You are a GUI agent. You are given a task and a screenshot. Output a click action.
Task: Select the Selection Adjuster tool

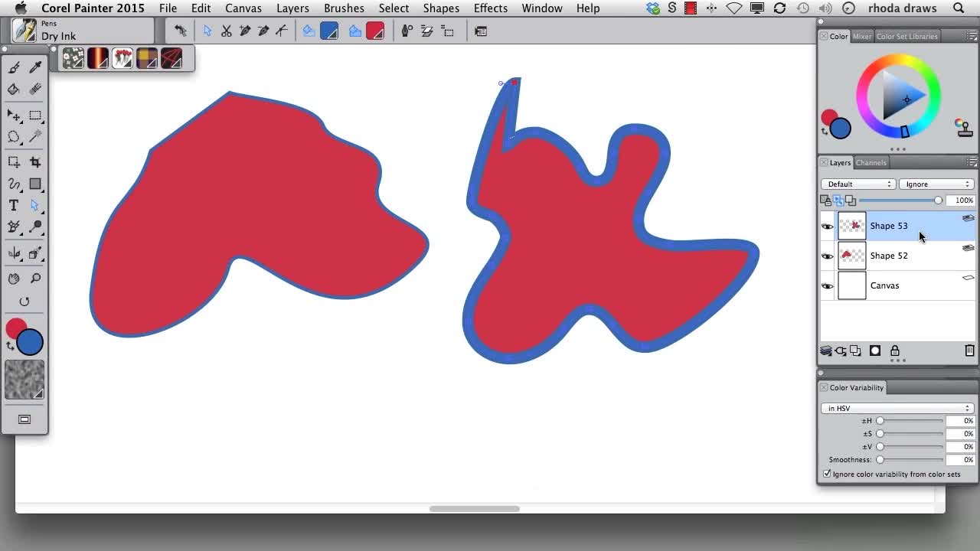point(14,162)
